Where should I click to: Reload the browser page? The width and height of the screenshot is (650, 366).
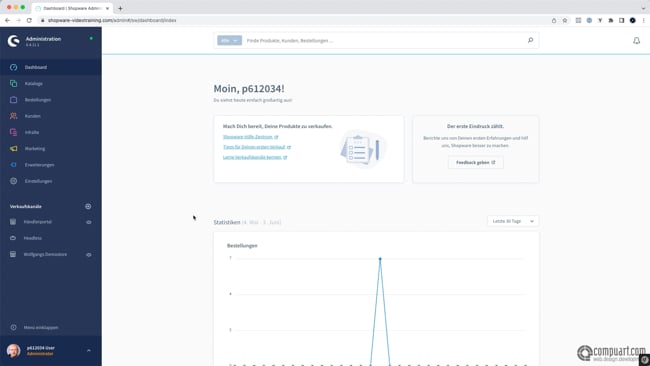pyautogui.click(x=29, y=20)
